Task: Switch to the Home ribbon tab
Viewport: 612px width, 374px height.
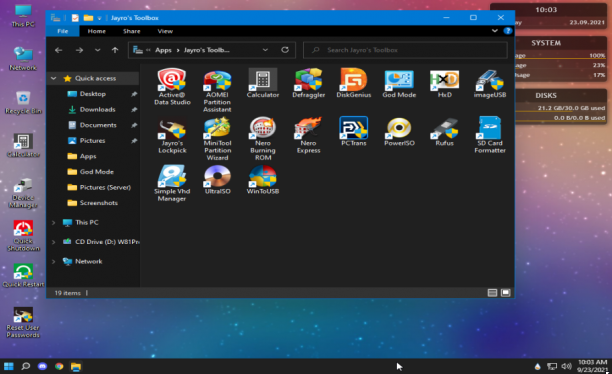Action: (x=96, y=31)
